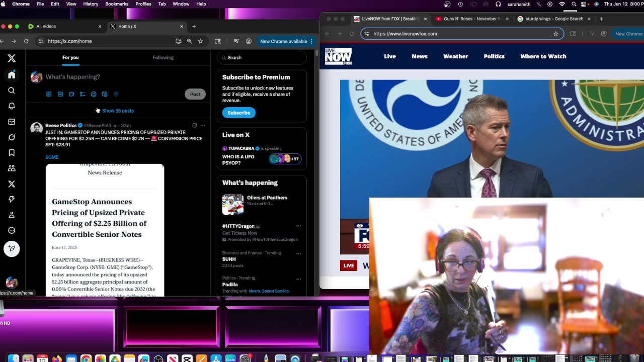Open more options for #HTTYDragon trend
The width and height of the screenshot is (644, 362).
(298, 226)
